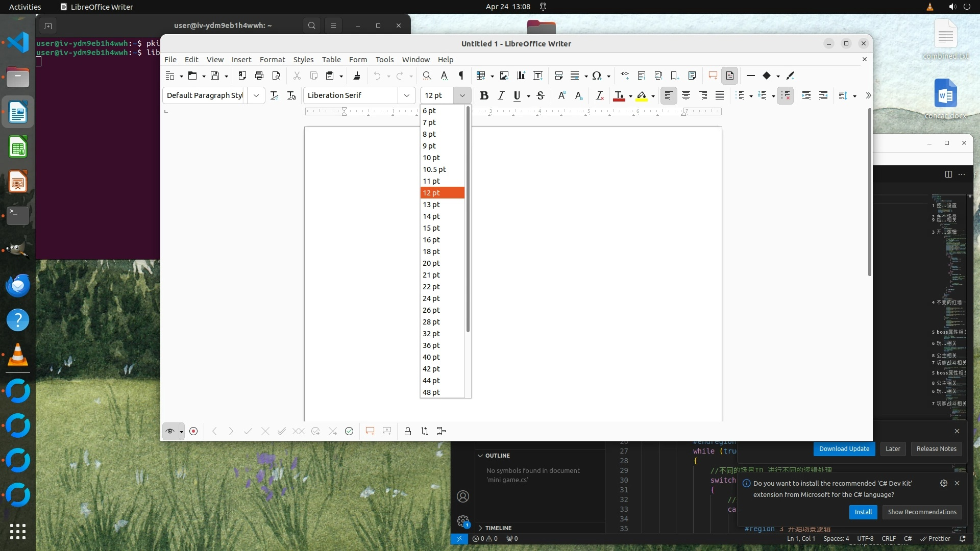
Task: Click the Insert Image toolbar icon
Action: [504, 76]
